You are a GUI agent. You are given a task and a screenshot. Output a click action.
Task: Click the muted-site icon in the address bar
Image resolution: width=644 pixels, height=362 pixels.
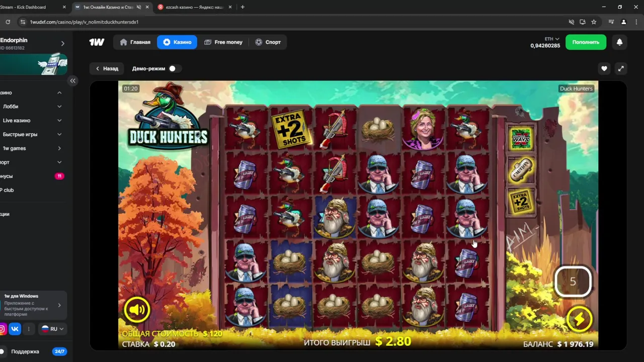(571, 22)
